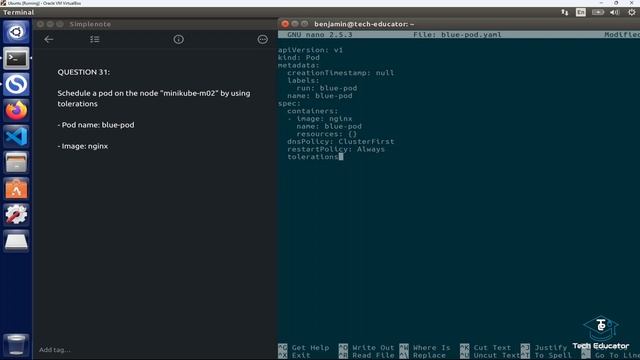Click 'File: blue-pod.yaml' in nano header
Screen dimensions: 640x360
458,35
